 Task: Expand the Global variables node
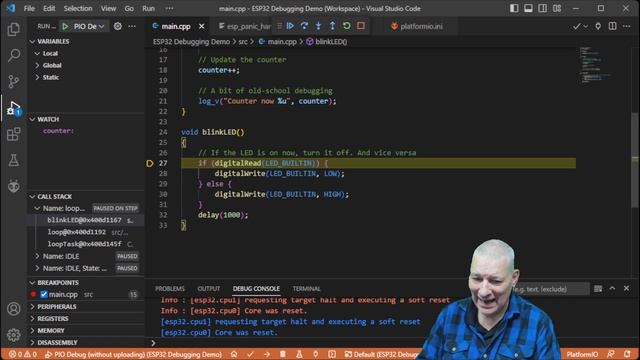pyautogui.click(x=51, y=65)
